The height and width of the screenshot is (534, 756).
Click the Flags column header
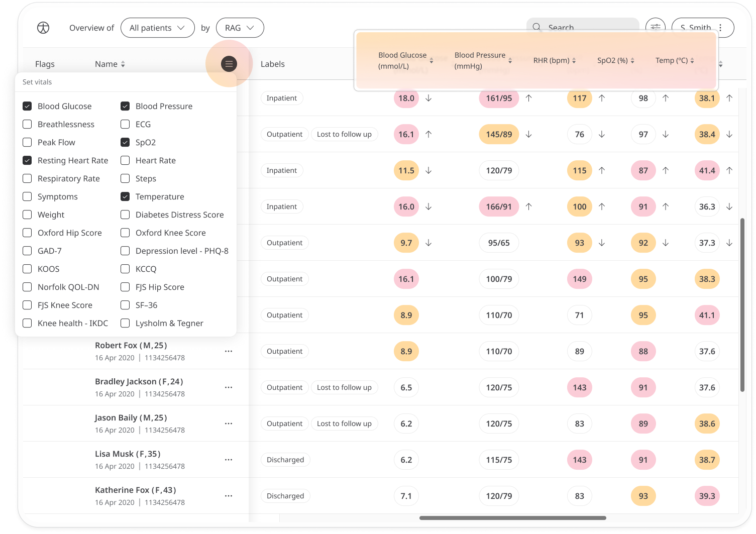tap(45, 64)
